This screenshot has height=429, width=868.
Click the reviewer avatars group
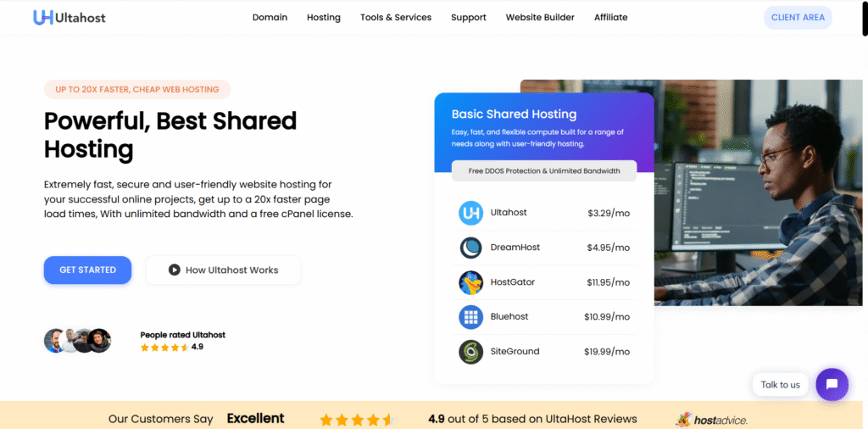pos(77,341)
